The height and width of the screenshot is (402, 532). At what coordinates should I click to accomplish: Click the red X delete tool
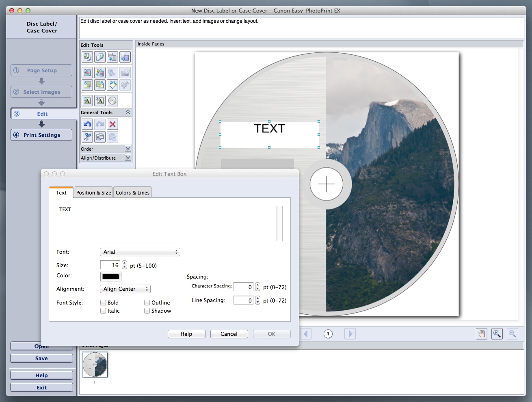[112, 124]
